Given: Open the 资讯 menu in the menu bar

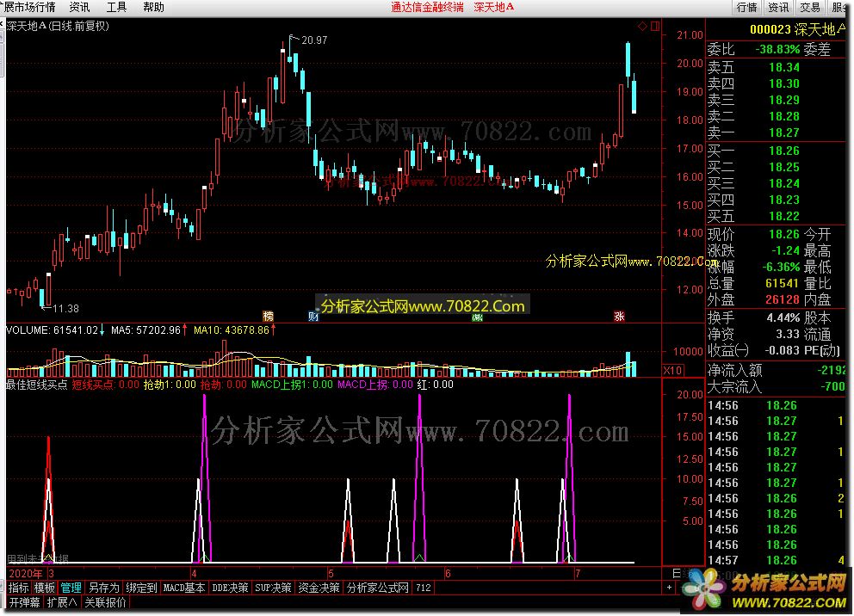Looking at the screenshot, I should click(x=80, y=7).
